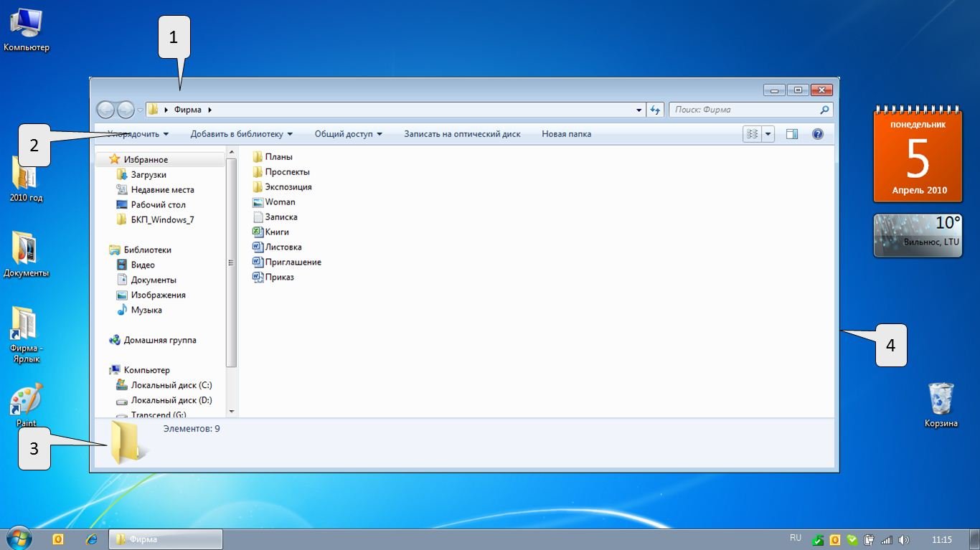Expand the address bar history dropdown
Screen dimensions: 980x550
[639, 110]
